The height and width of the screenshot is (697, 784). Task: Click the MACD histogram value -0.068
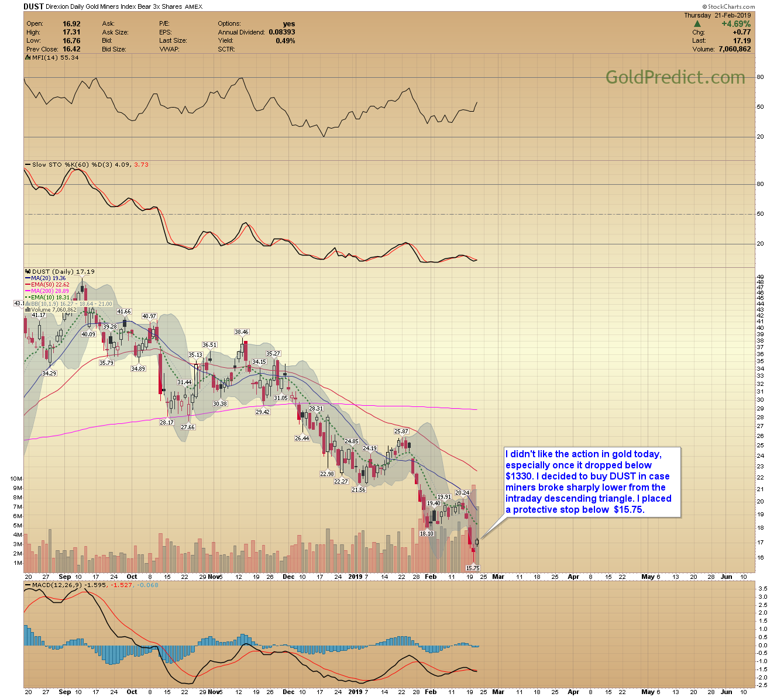pos(148,585)
